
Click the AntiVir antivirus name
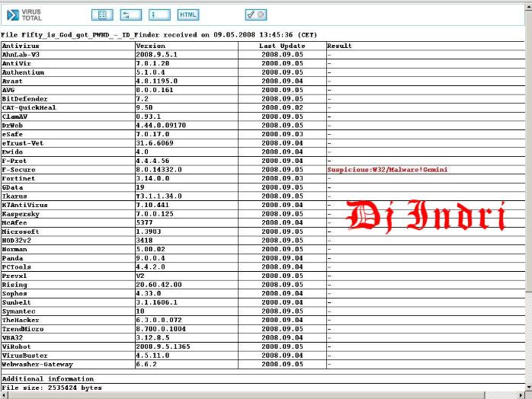coord(16,63)
